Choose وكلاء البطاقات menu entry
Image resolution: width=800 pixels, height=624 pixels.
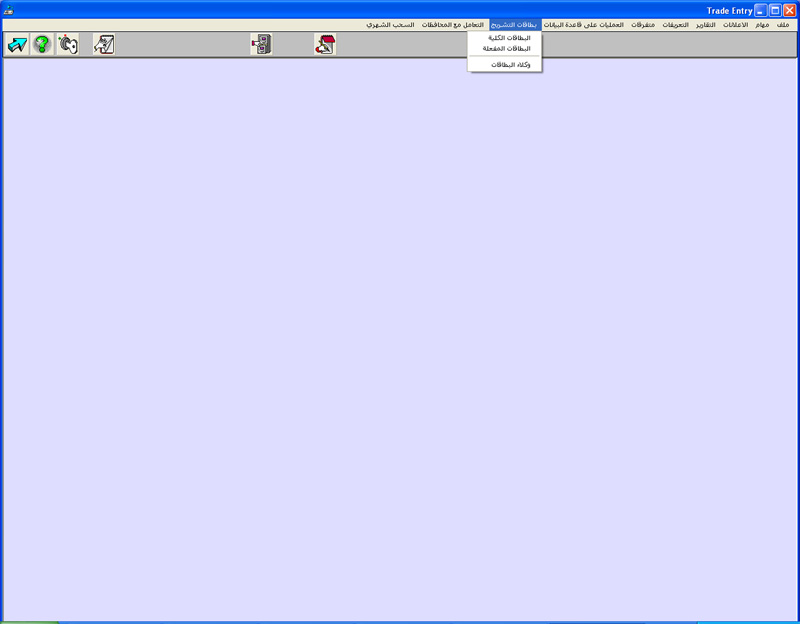tap(510, 64)
